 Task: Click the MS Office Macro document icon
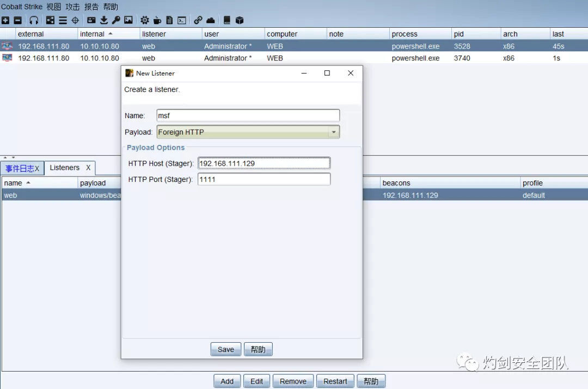(x=169, y=20)
